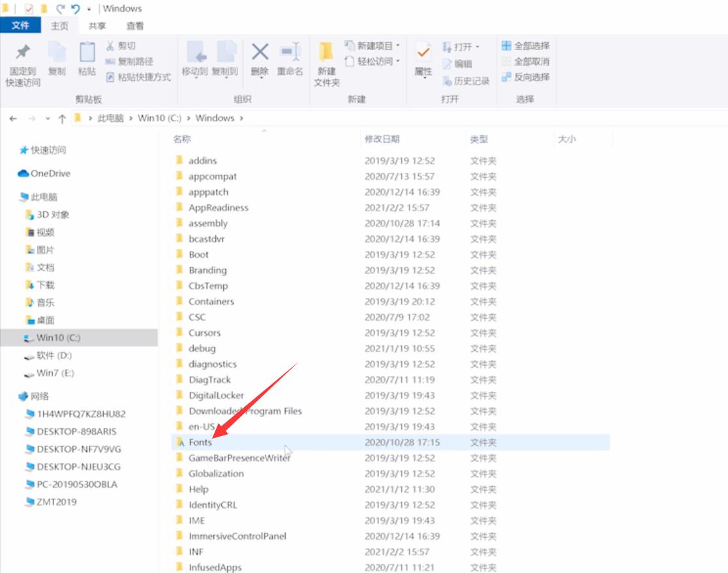Select network computer DESKTOP-898ARIS
This screenshot has width=728, height=573.
click(70, 432)
